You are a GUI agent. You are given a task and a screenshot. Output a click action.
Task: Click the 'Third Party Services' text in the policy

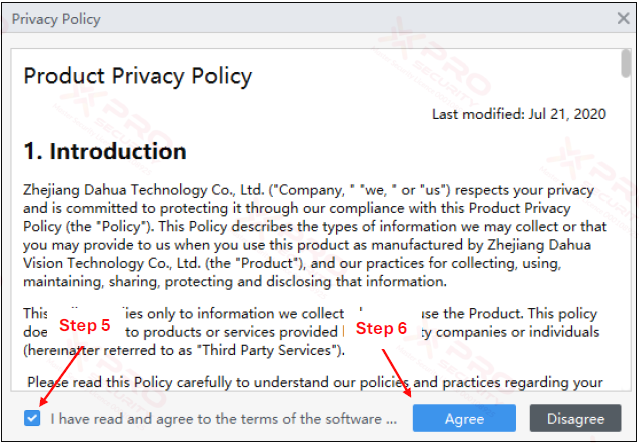click(x=267, y=350)
